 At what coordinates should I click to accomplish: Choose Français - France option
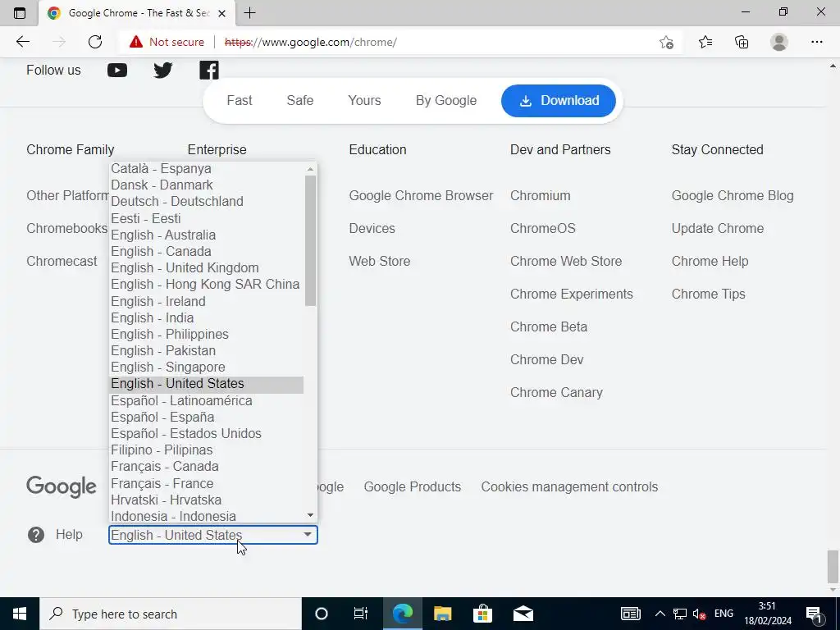(x=207, y=483)
